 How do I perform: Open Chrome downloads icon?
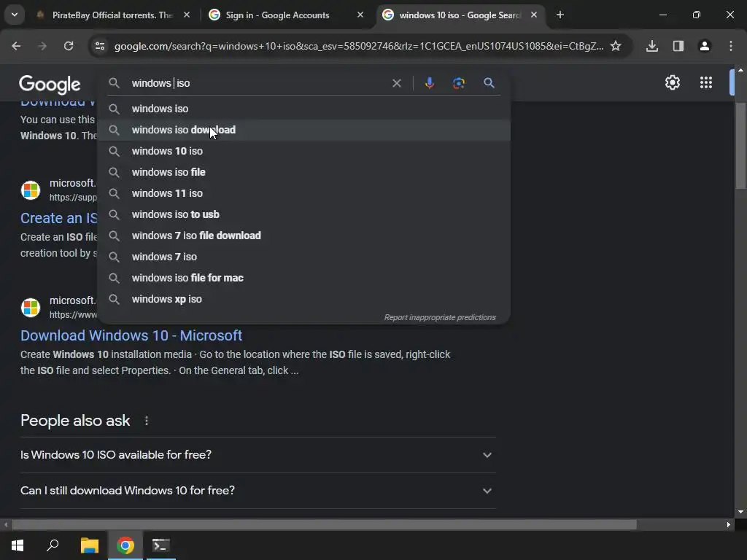pos(652,46)
